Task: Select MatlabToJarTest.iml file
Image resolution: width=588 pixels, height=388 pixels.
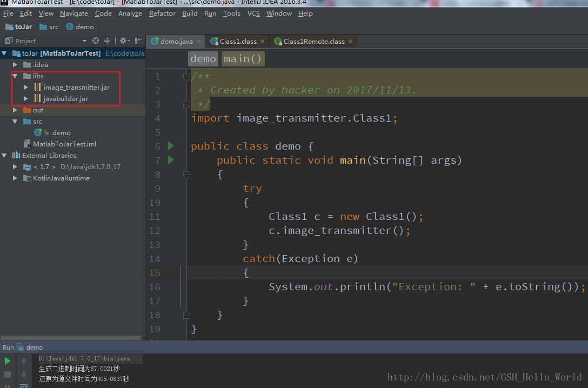Action: click(x=64, y=144)
